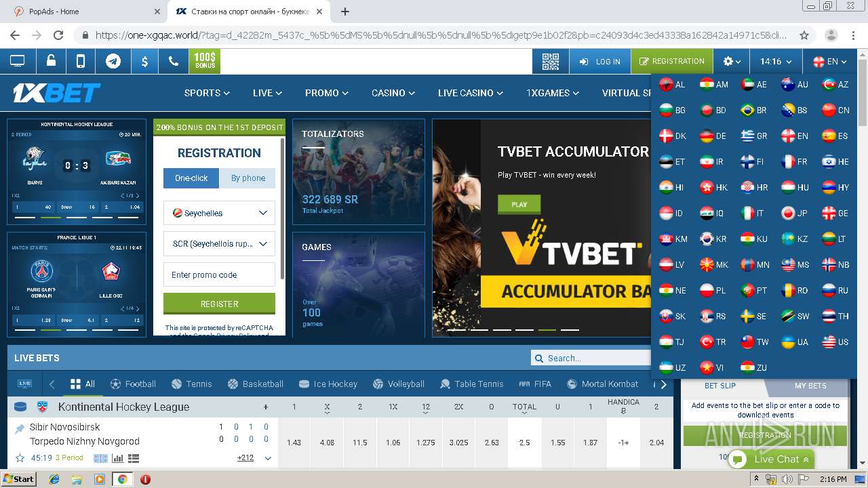Viewport: 868px width, 488px height.
Task: Open the 1XGAMES menu
Action: pyautogui.click(x=553, y=93)
